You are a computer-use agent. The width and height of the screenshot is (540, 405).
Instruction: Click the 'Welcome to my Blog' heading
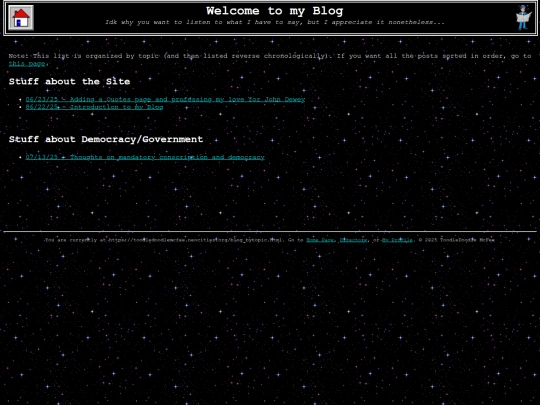pos(274,11)
